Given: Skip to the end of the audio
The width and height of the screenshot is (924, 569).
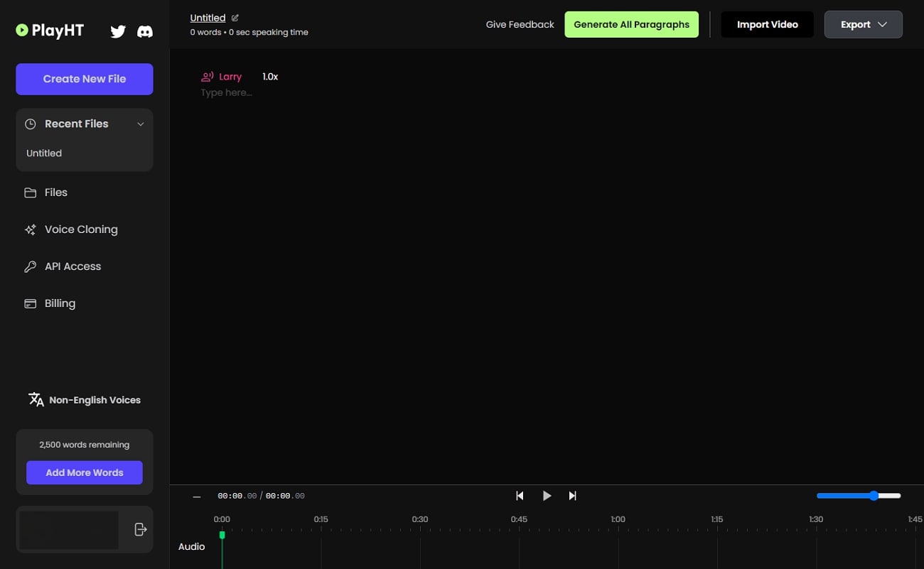Looking at the screenshot, I should click(x=572, y=496).
